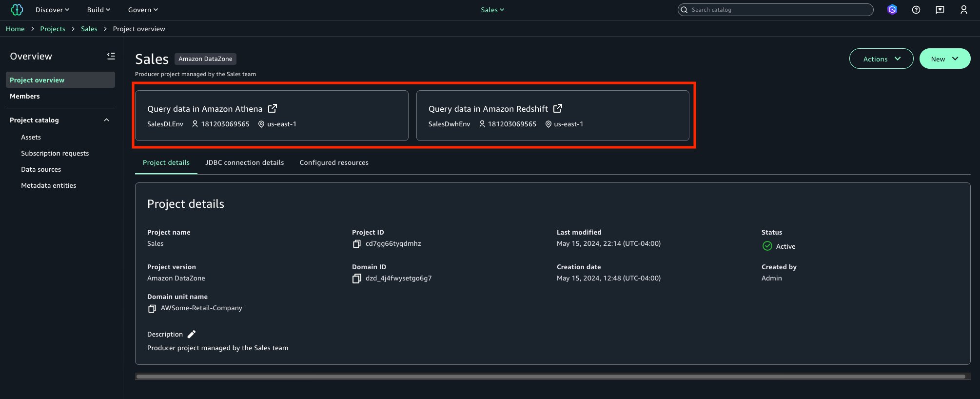The width and height of the screenshot is (980, 399).
Task: Open the Discover dropdown menu
Action: [52, 10]
